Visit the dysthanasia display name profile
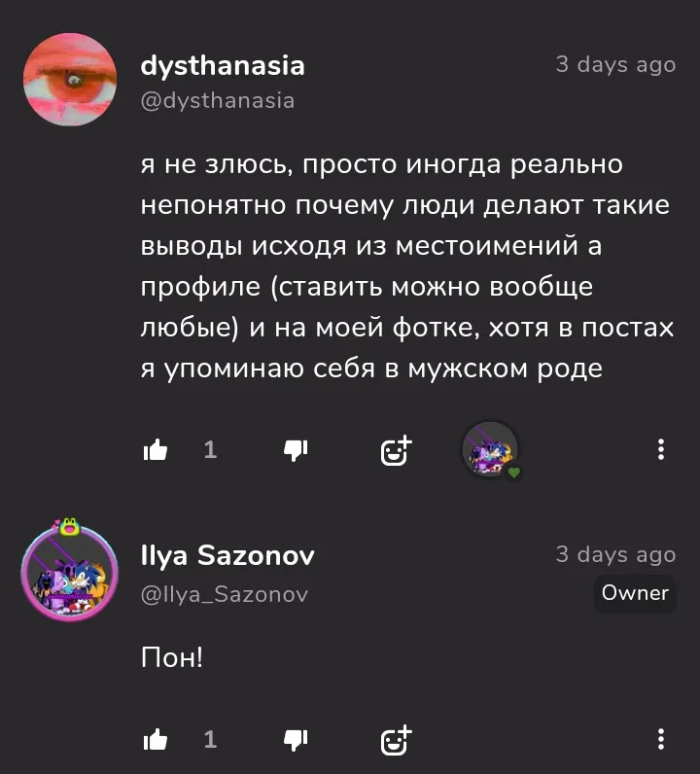The width and height of the screenshot is (700, 774). (x=223, y=66)
